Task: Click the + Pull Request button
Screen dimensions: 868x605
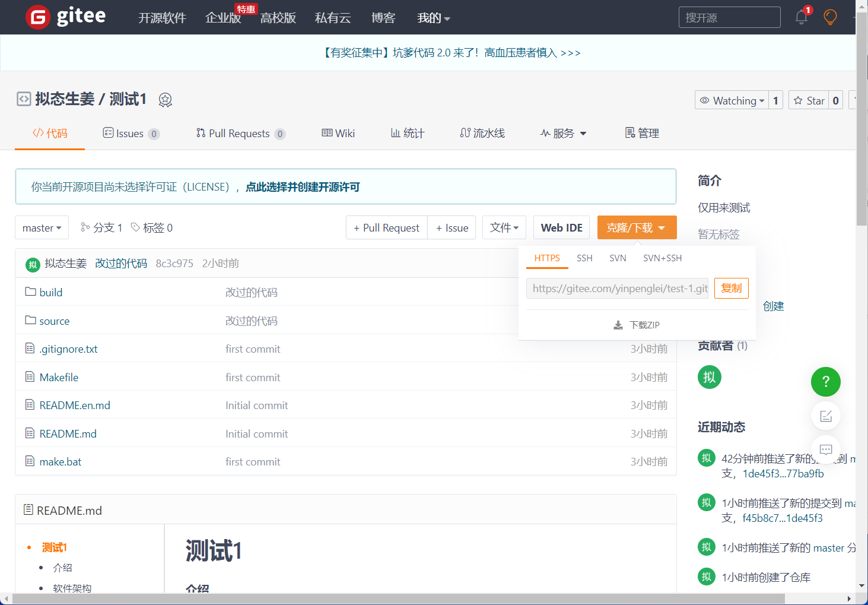Action: tap(386, 227)
